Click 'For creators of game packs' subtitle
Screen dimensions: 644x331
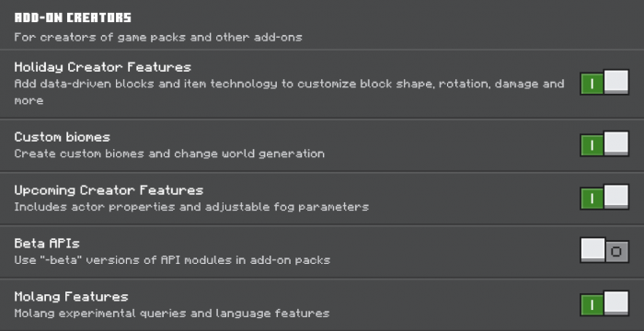(x=158, y=38)
